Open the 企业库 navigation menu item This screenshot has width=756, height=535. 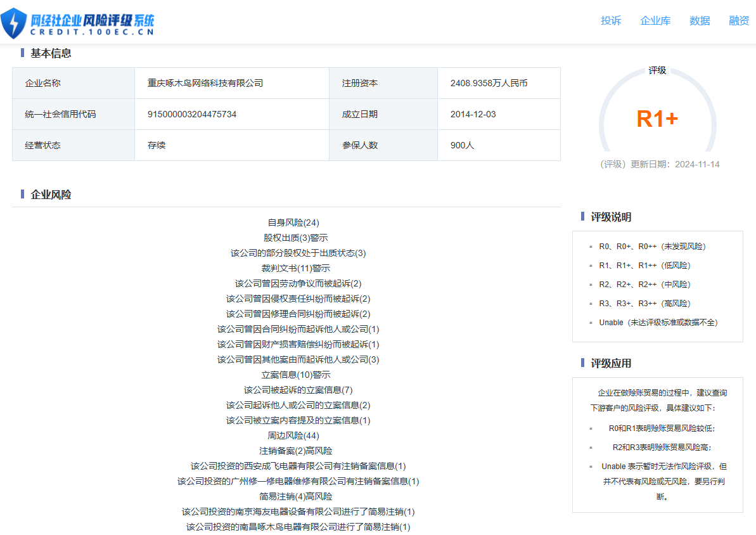(655, 21)
